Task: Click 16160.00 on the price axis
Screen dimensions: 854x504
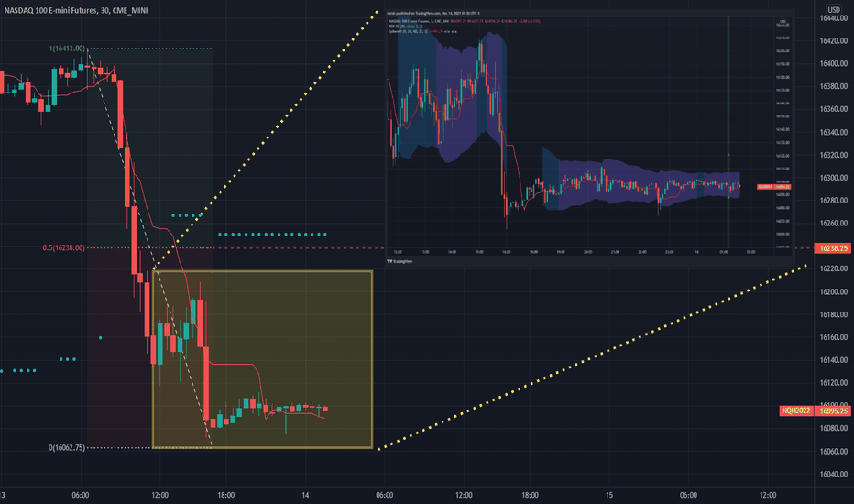Action: coord(833,337)
